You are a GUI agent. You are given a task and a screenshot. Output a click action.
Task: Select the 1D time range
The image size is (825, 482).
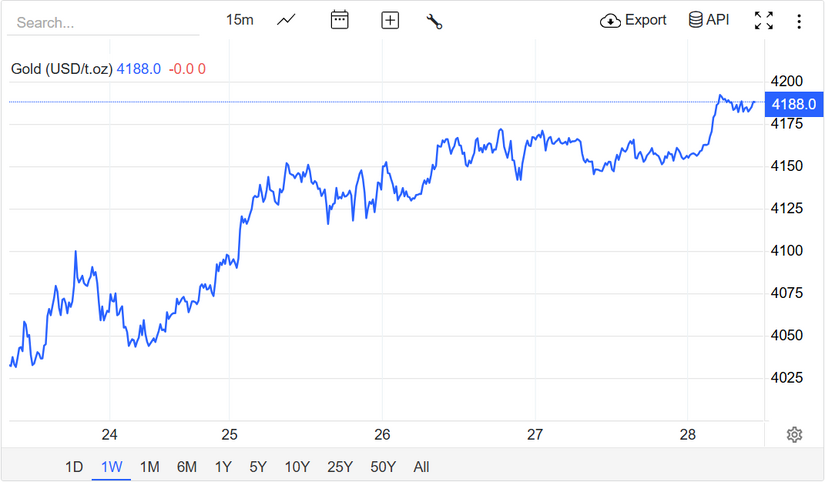click(74, 466)
